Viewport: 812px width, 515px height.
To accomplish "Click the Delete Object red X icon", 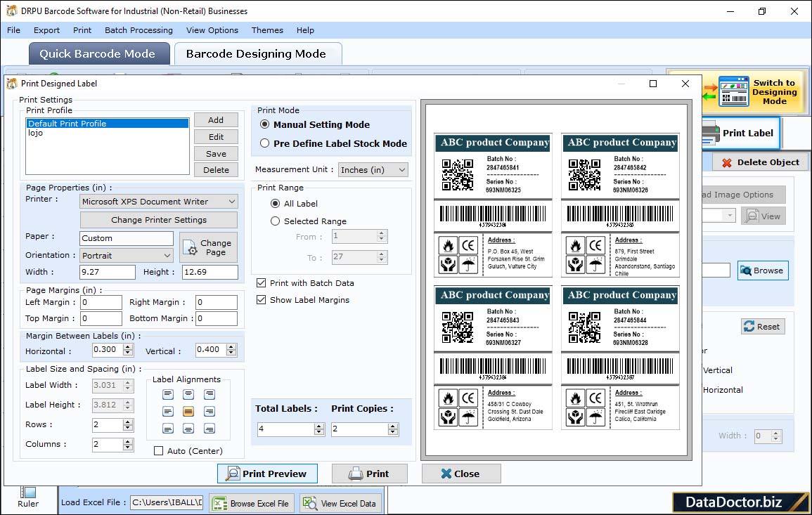I will coord(726,162).
